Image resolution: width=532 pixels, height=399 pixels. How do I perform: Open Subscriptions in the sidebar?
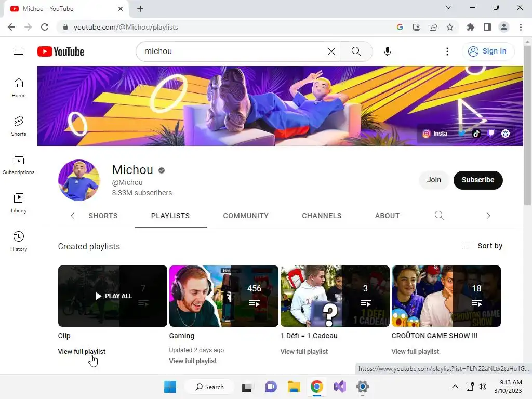click(x=19, y=165)
